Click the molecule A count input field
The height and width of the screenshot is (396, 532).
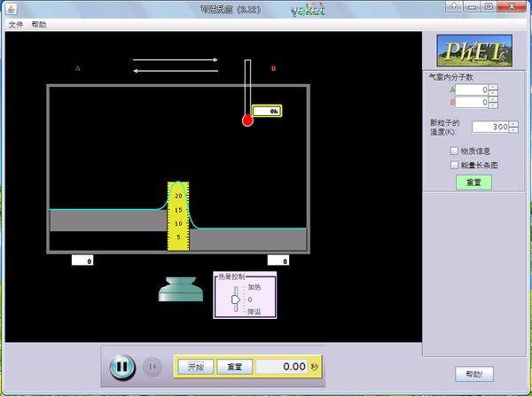coord(472,89)
